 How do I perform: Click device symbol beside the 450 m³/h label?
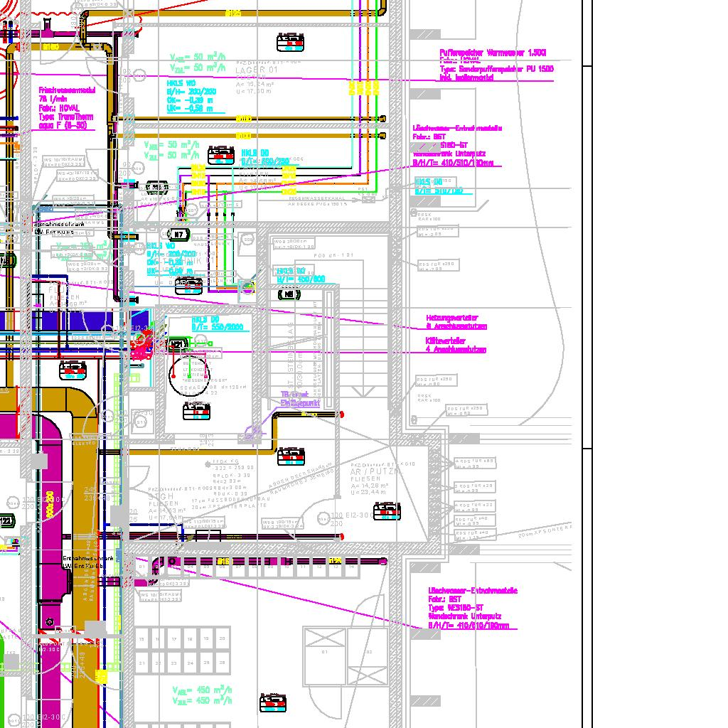pyautogui.click(x=272, y=703)
